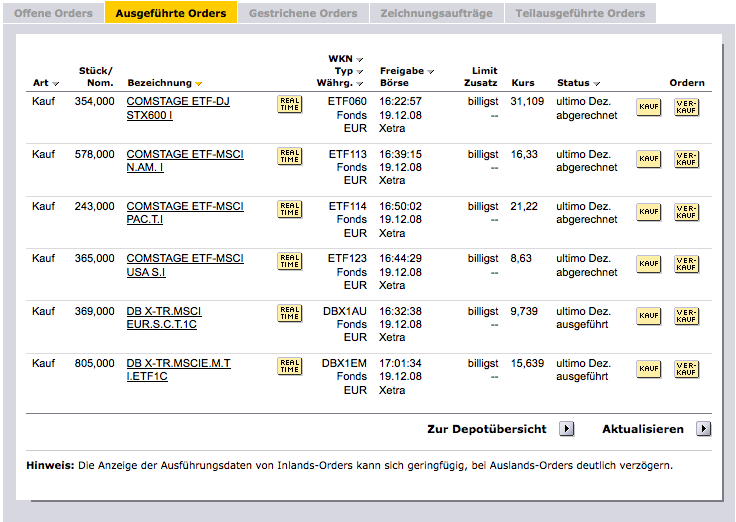The image size is (736, 522).
Task: Sort by Bezeichnung orange arrow
Action: [x=199, y=84]
